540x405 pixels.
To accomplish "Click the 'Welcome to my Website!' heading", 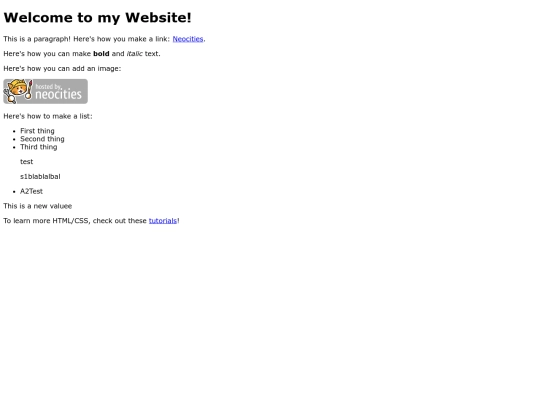I will (x=97, y=18).
